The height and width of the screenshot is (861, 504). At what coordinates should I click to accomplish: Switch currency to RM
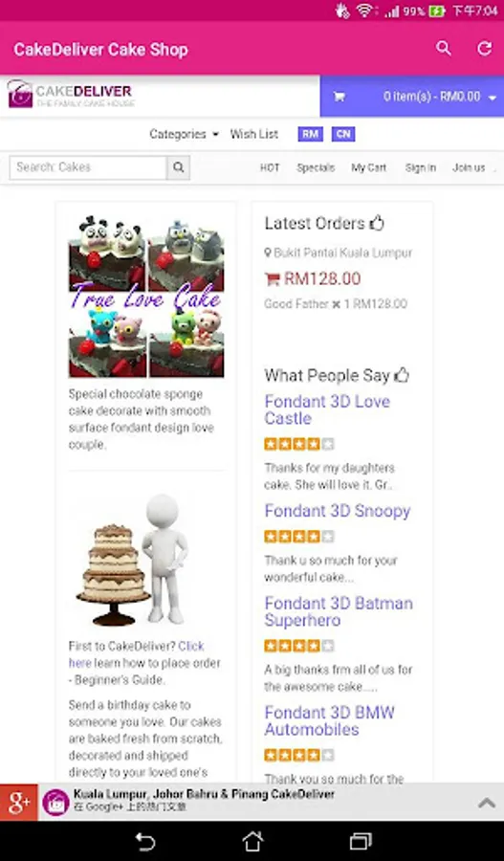[x=310, y=135]
